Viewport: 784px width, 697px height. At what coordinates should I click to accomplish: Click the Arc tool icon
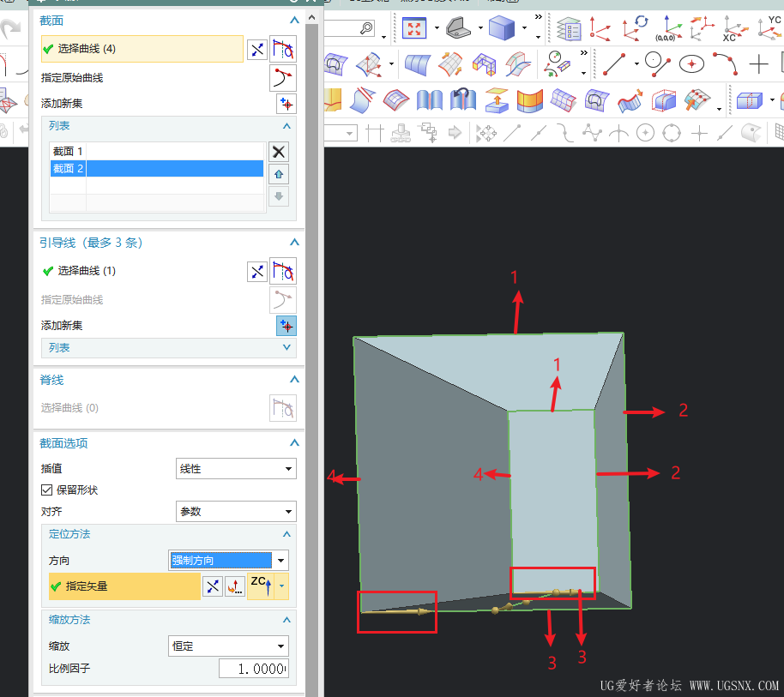[x=726, y=64]
